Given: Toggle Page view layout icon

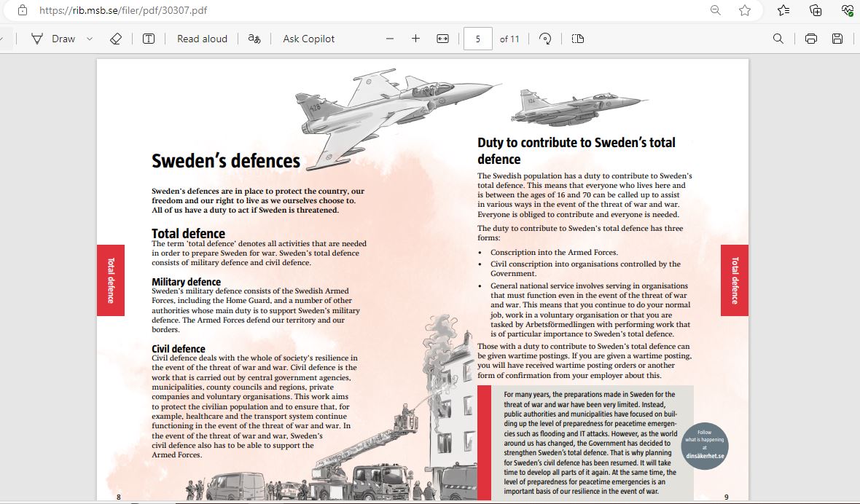Looking at the screenshot, I should [577, 39].
